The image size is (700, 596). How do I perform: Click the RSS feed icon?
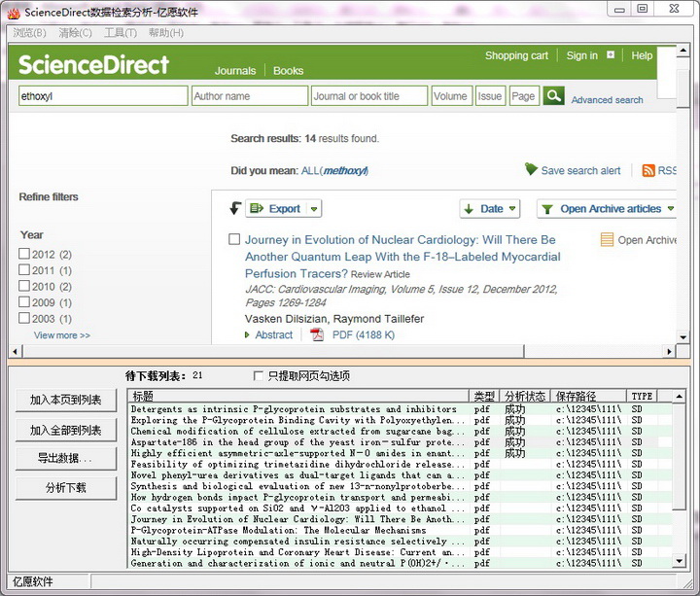(648, 170)
